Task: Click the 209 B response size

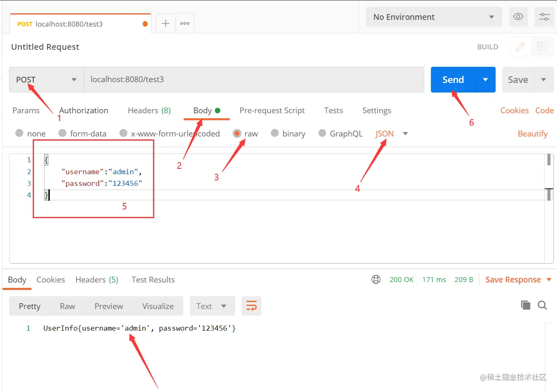Action: 464,280
